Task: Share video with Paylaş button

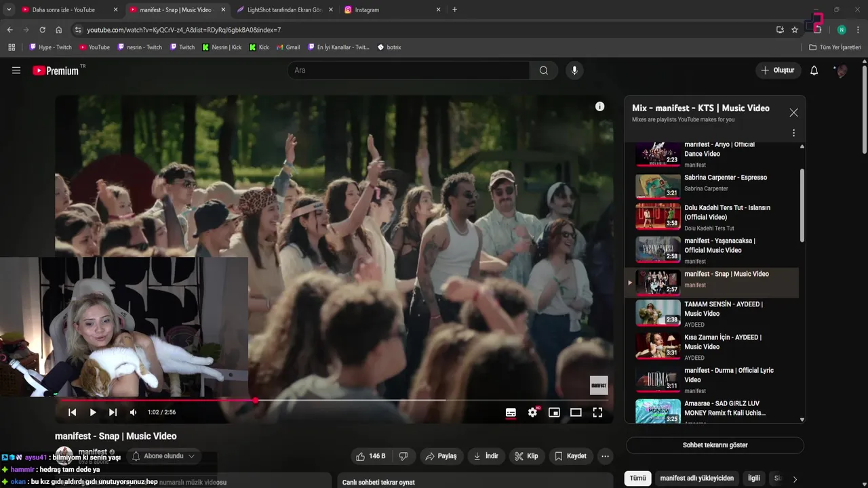Action: (441, 456)
